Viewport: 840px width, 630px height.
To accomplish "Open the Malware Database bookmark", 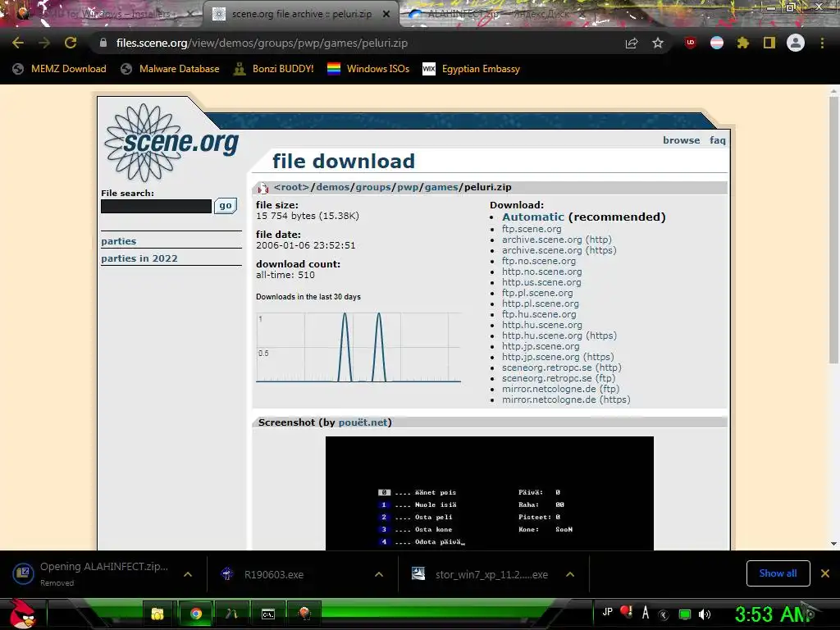I will click(x=170, y=69).
